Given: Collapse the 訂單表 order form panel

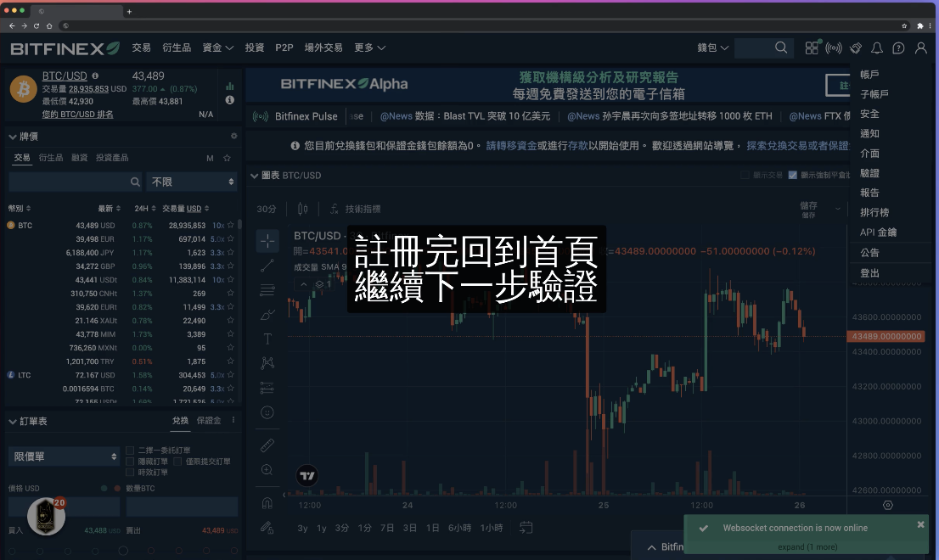Looking at the screenshot, I should coord(13,421).
